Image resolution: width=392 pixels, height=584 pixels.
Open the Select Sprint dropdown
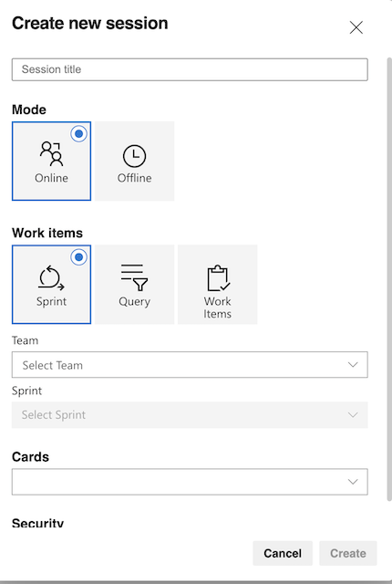coord(190,414)
